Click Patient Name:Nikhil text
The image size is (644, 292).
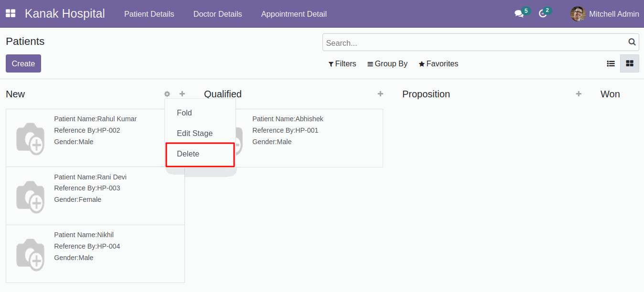(x=84, y=235)
